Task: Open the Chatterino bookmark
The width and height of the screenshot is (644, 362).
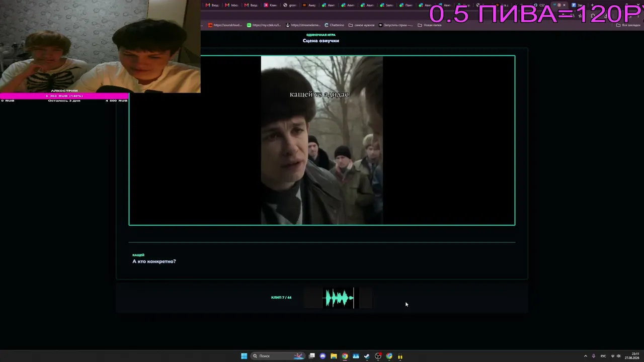Action: (x=333, y=25)
